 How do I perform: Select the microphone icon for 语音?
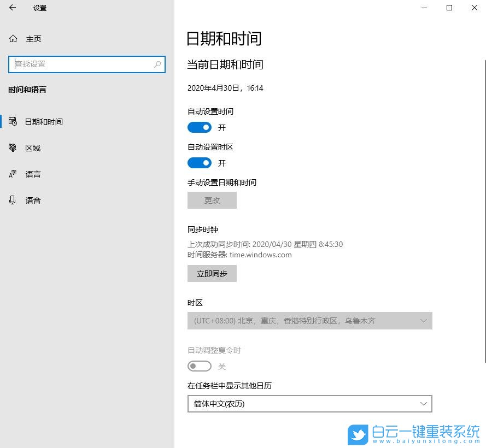point(13,200)
